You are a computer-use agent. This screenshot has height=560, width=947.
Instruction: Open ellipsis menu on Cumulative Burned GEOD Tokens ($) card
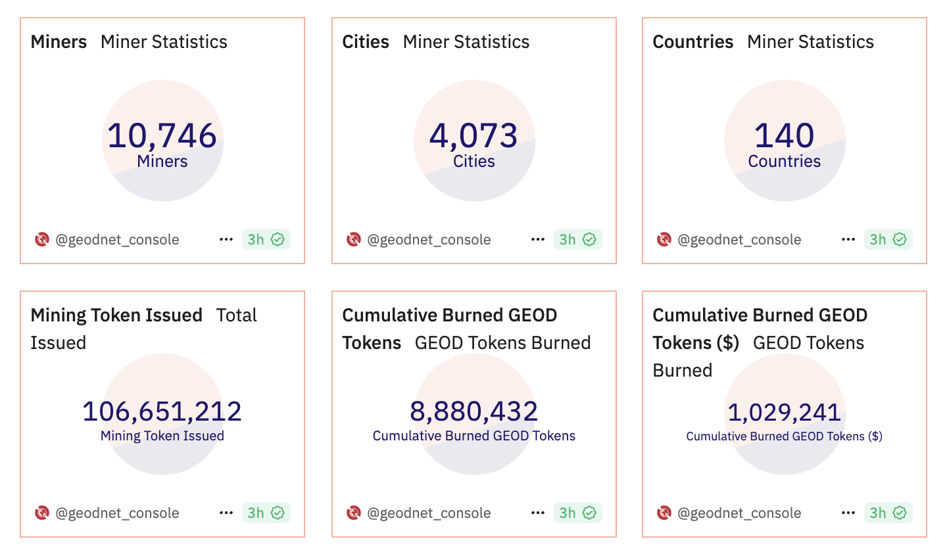click(848, 513)
